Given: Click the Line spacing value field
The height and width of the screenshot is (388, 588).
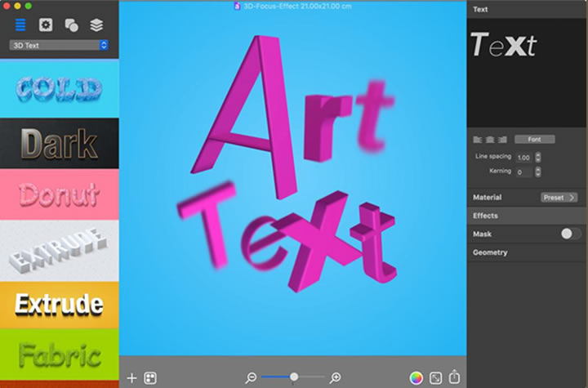Looking at the screenshot, I should [524, 157].
